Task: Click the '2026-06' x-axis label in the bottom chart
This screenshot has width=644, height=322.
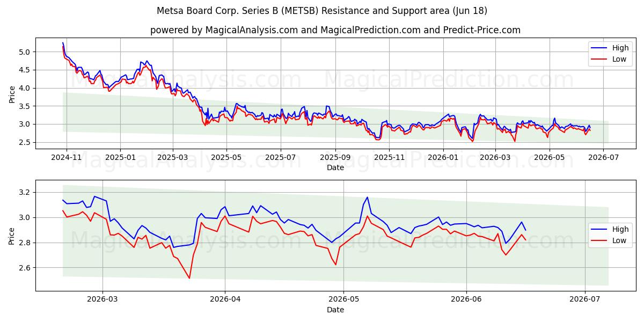Action: [466, 300]
